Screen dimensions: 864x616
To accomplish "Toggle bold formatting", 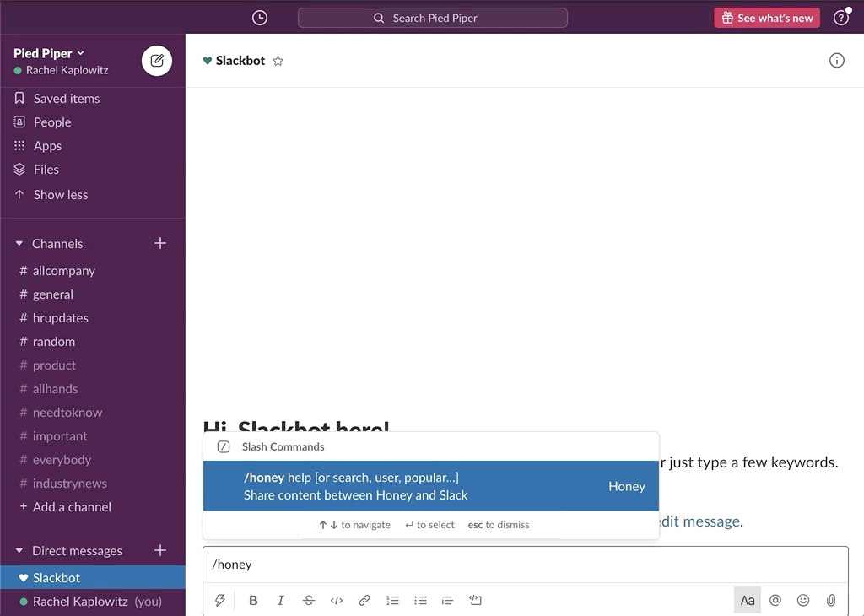I will coord(253,600).
